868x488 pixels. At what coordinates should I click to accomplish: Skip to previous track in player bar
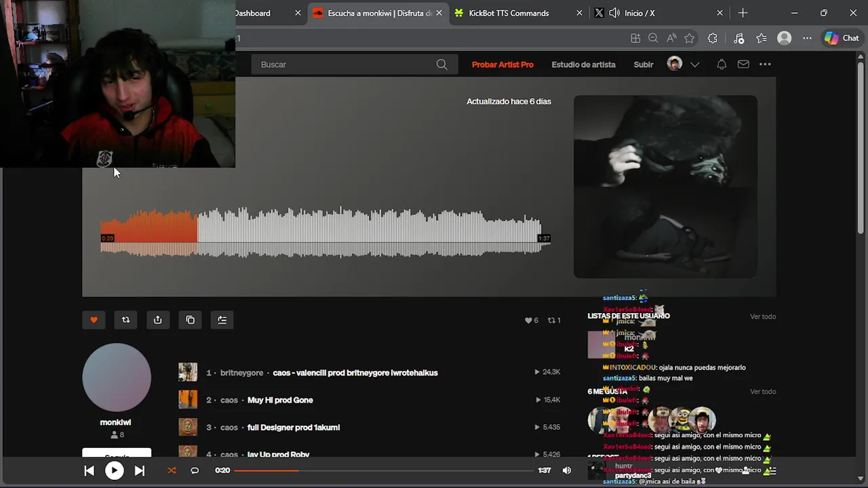click(x=89, y=470)
